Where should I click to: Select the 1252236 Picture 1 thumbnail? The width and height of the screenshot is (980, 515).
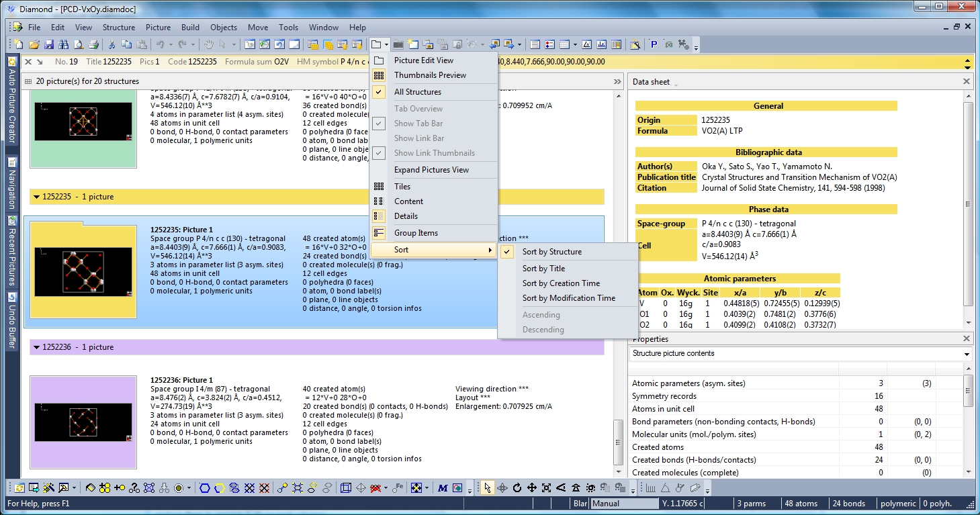[83, 422]
